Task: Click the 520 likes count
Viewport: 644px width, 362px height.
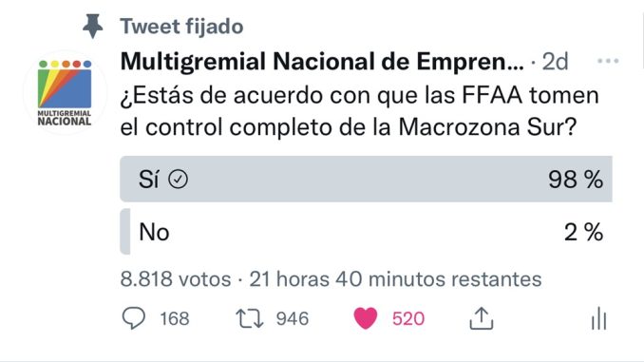Action: [x=408, y=319]
